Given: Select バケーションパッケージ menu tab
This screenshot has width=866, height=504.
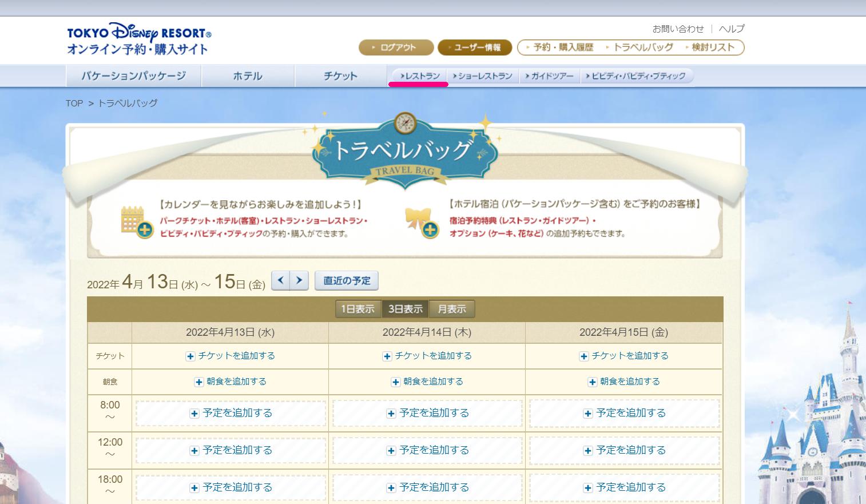Looking at the screenshot, I should click(x=133, y=76).
